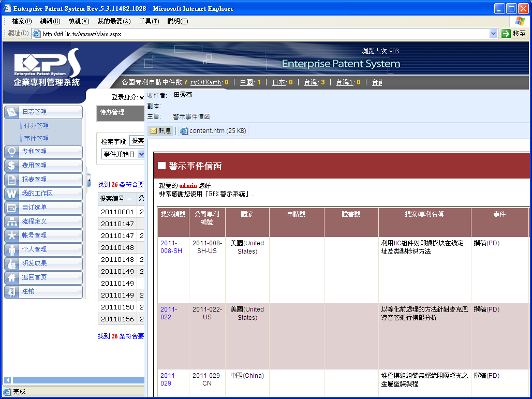The width and height of the screenshot is (532, 399).
Task: Click recipient name 田秀薇
Action: (183, 95)
